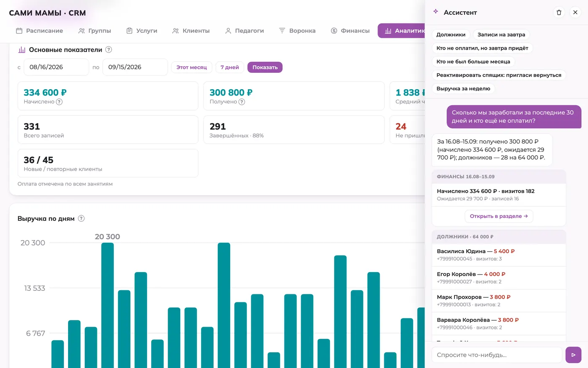This screenshot has width=588, height=368.
Task: Show help for Начислено metric
Action: click(x=59, y=102)
